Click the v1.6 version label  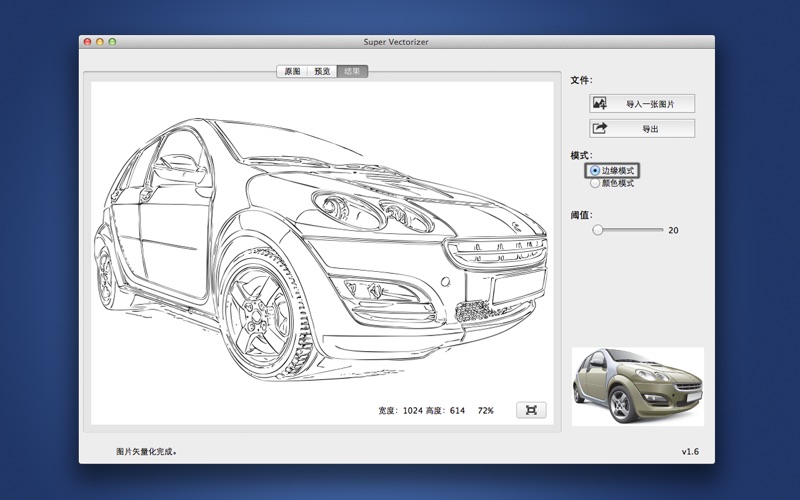click(x=690, y=452)
